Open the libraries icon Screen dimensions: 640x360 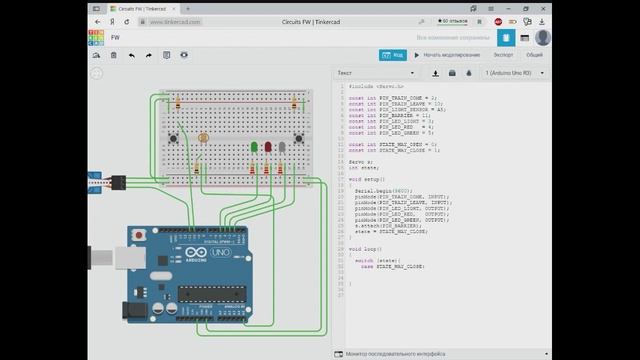[452, 73]
